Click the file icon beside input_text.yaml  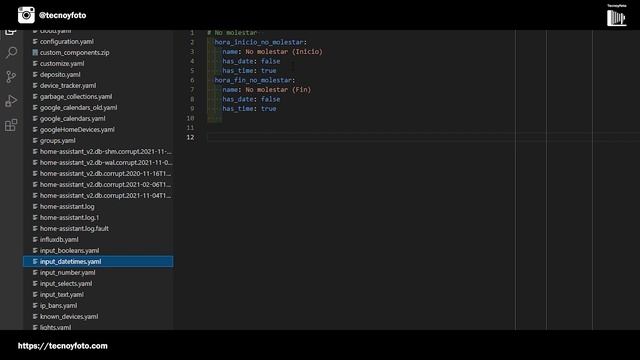click(35, 295)
